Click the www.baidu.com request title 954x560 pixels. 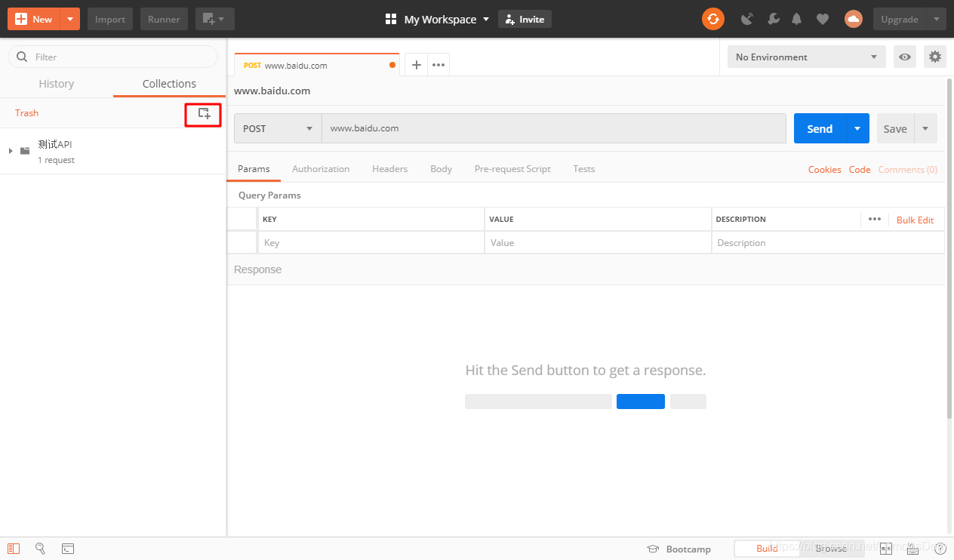coord(272,91)
